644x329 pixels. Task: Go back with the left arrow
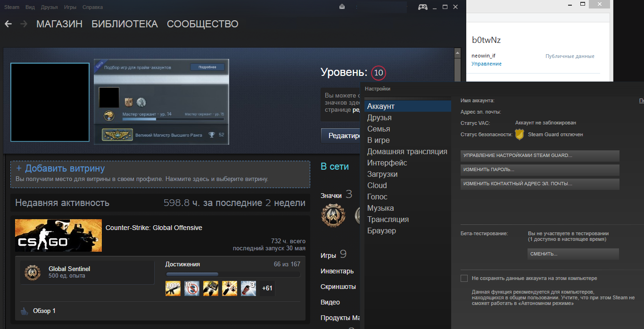pos(8,24)
